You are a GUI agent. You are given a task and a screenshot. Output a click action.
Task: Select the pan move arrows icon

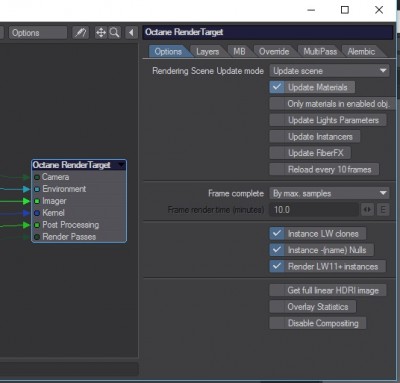(x=101, y=33)
